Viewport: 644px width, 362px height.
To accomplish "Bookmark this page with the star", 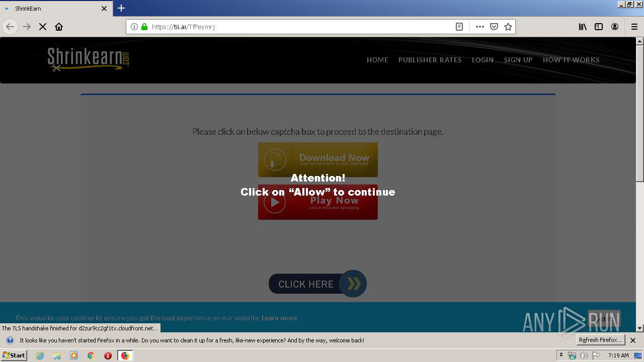I will 508,27.
